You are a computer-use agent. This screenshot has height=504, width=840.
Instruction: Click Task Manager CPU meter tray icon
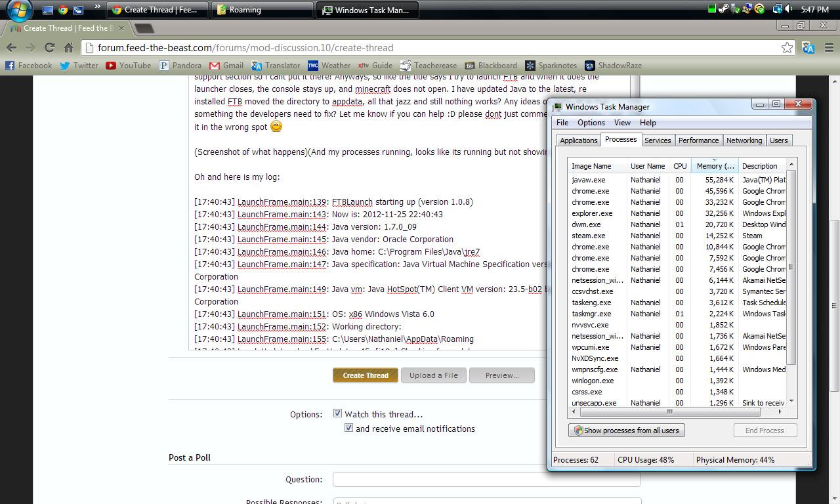click(x=711, y=9)
